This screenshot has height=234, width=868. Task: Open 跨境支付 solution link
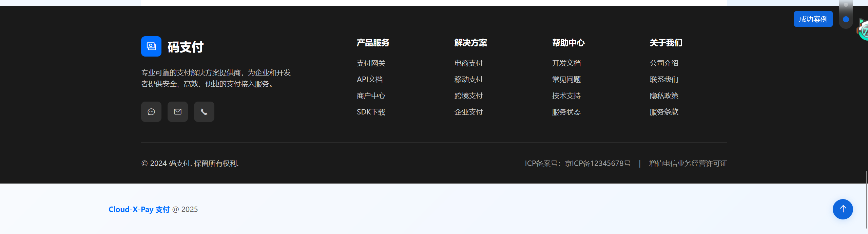coord(468,96)
